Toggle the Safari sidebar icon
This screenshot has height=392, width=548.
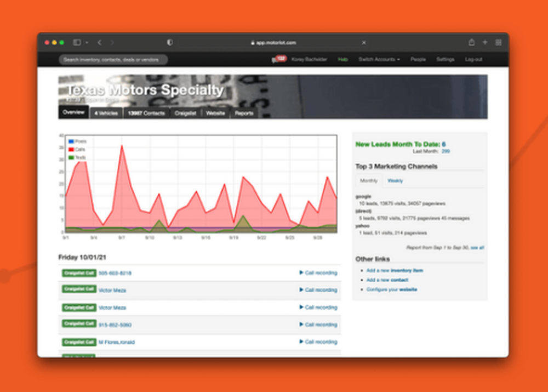pyautogui.click(x=77, y=42)
